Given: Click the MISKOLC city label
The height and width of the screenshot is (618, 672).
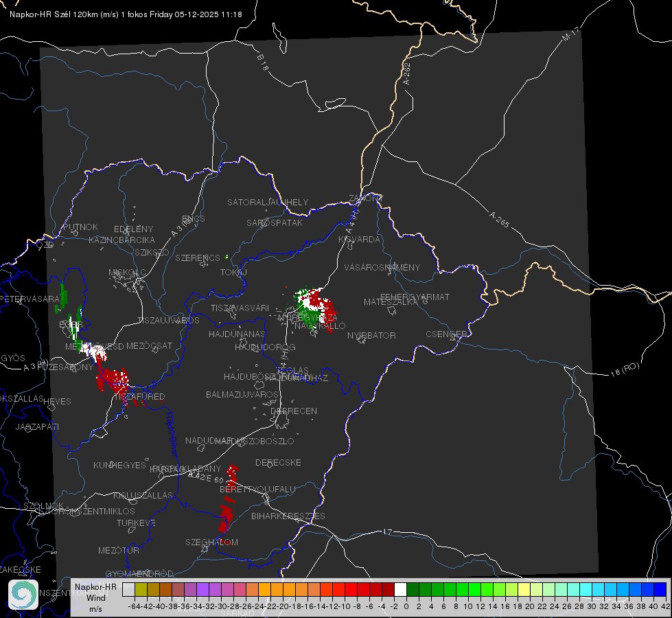Looking at the screenshot, I should tap(127, 273).
